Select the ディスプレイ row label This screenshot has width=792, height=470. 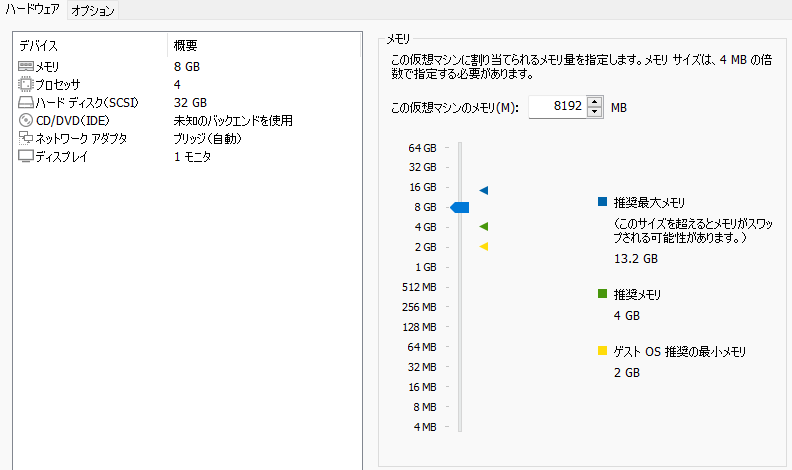coord(62,156)
